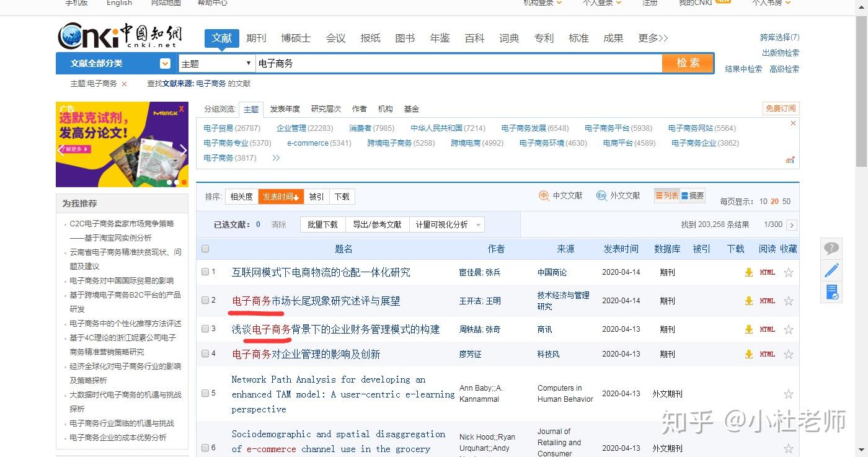Open 个人登录 dropdown in top bar

pos(602,3)
